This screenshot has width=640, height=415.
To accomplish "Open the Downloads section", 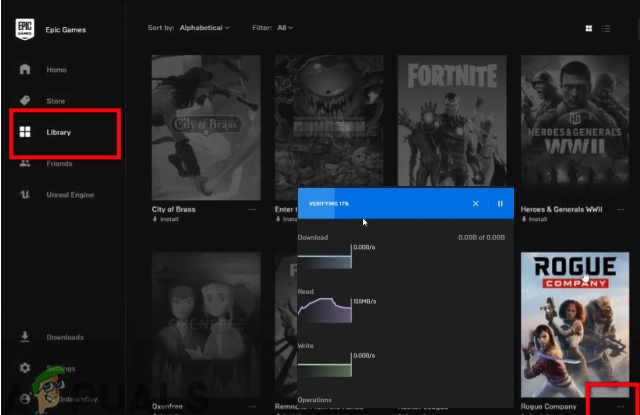I will click(65, 337).
